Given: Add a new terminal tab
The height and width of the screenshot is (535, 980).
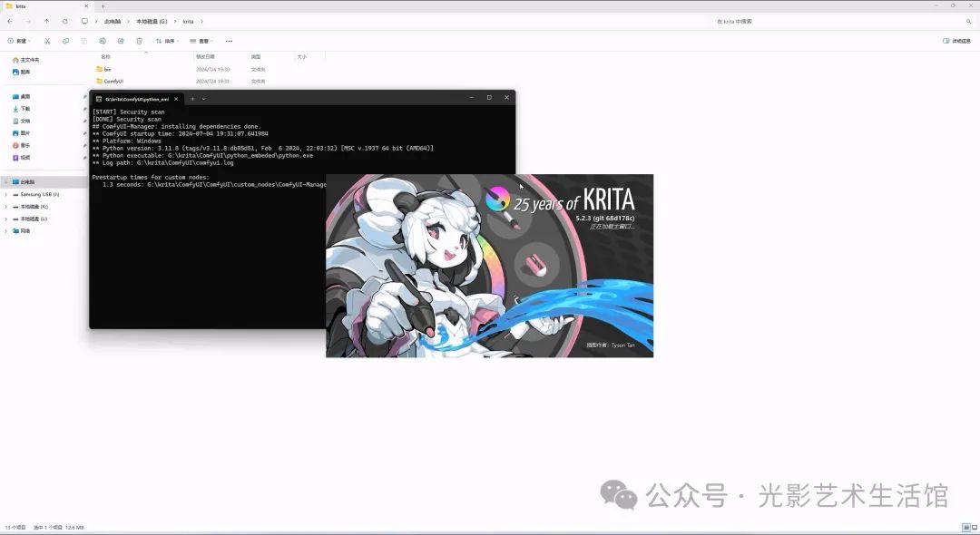Looking at the screenshot, I should click(192, 99).
